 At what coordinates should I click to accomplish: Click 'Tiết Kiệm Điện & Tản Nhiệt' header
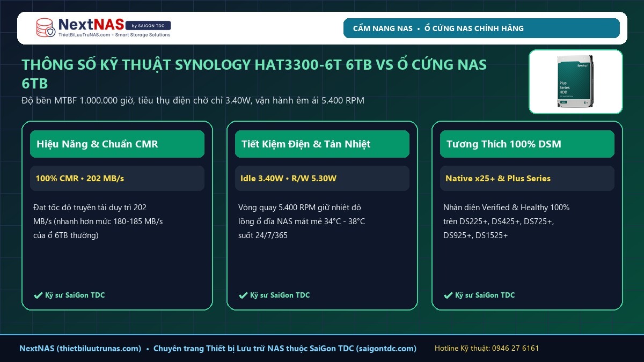[x=322, y=144]
